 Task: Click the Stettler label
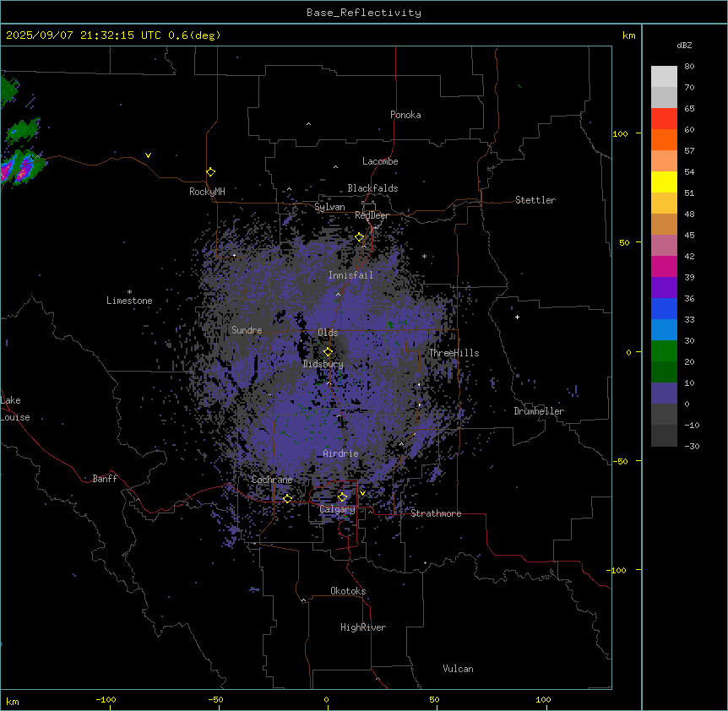click(x=535, y=200)
